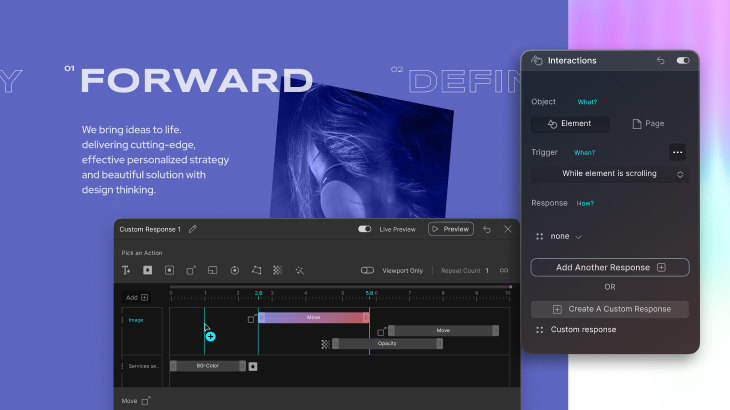Open the Trigger "When?" help link
Image resolution: width=730 pixels, height=410 pixels.
pyautogui.click(x=584, y=153)
